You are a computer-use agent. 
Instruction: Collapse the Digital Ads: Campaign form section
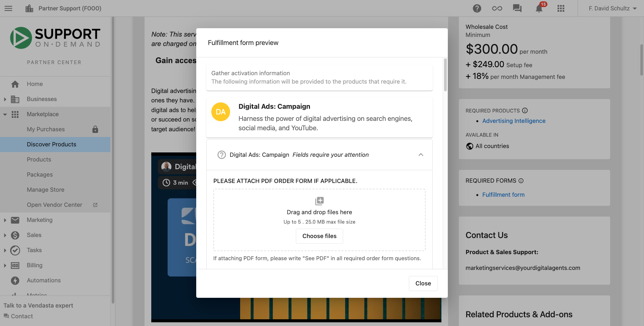(x=421, y=155)
